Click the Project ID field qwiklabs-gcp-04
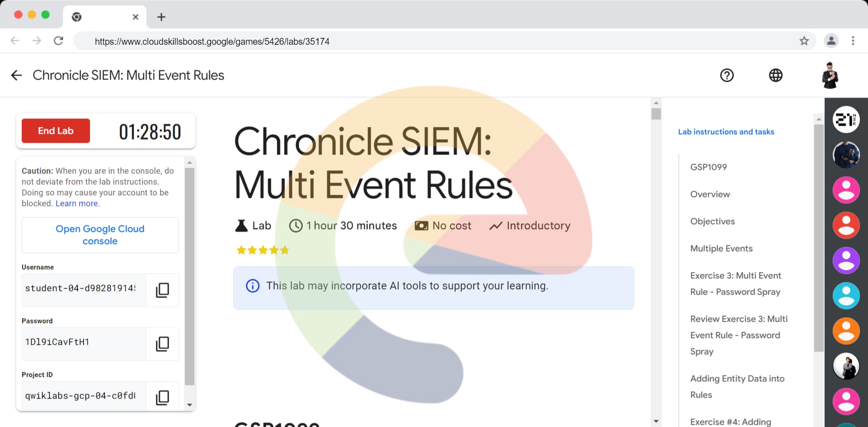 (84, 396)
